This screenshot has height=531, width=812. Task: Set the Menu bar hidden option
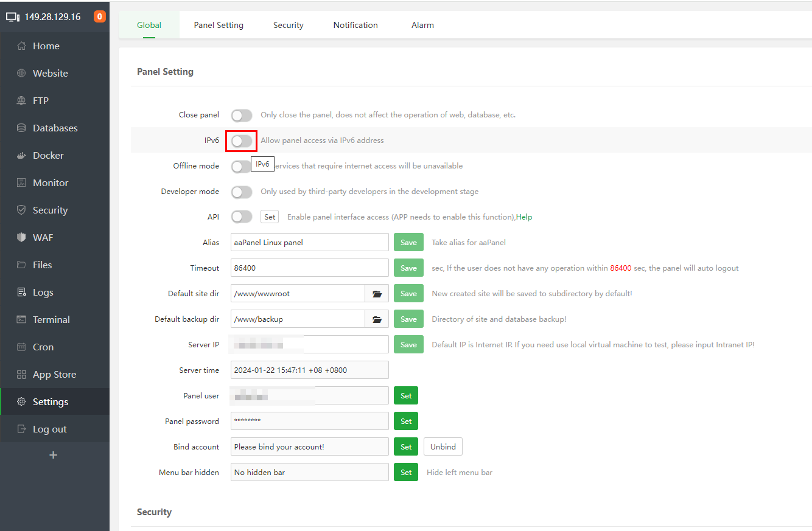pyautogui.click(x=406, y=473)
